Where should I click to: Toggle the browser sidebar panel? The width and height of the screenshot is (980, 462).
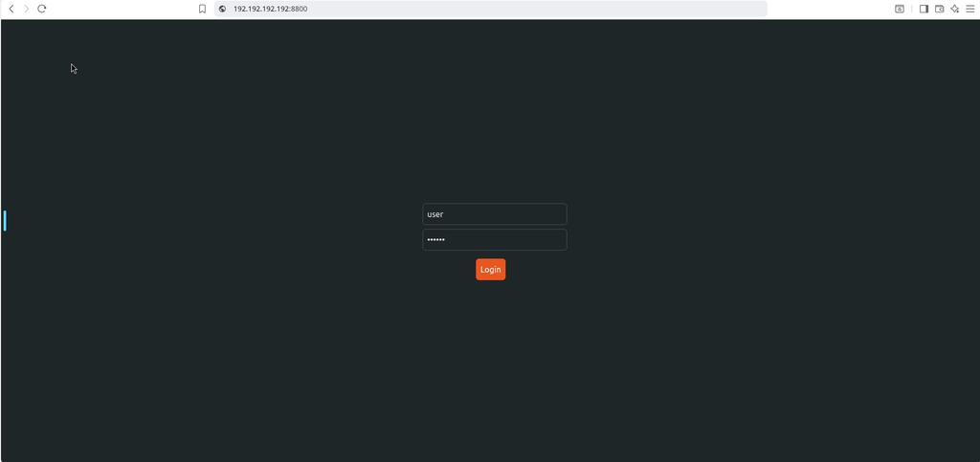924,9
